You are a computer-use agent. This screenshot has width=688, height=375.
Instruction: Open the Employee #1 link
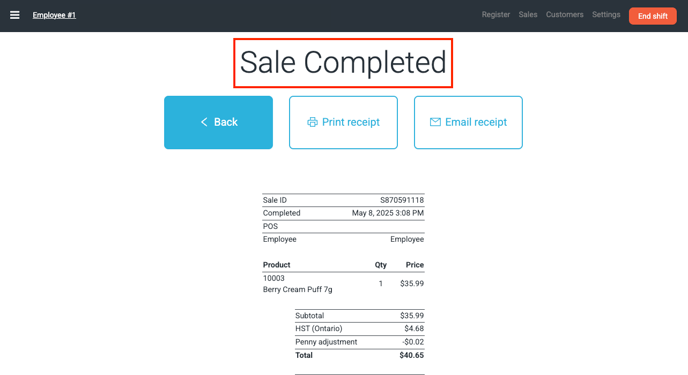point(54,15)
